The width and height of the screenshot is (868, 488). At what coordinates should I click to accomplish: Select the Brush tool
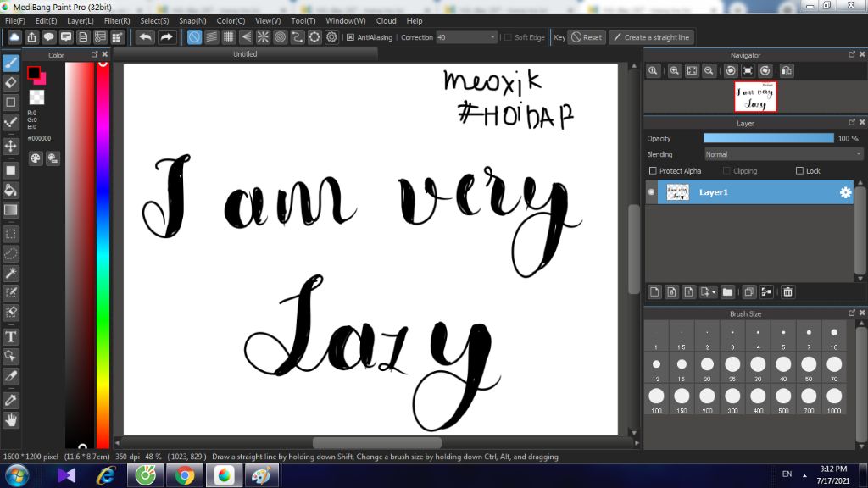click(x=10, y=63)
